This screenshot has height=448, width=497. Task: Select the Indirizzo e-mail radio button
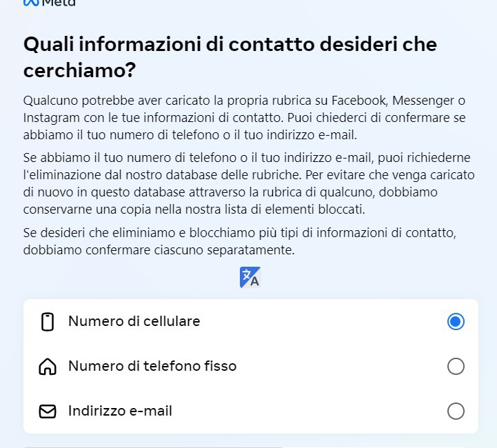click(x=456, y=411)
